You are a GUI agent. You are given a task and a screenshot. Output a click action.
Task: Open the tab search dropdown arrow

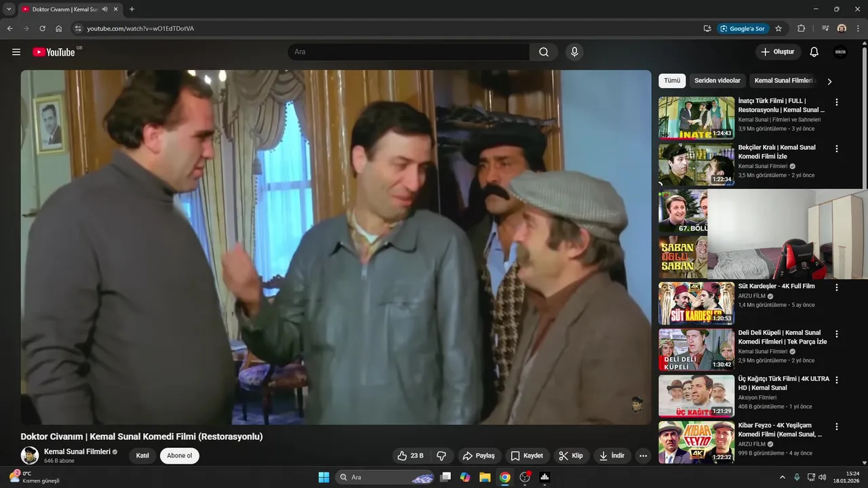pyautogui.click(x=9, y=9)
